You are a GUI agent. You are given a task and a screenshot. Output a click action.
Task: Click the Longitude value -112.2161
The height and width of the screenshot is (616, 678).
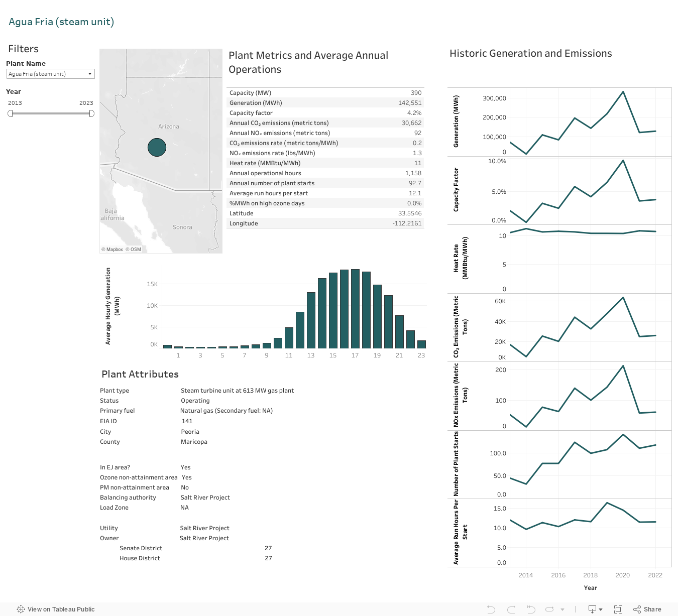coord(407,223)
